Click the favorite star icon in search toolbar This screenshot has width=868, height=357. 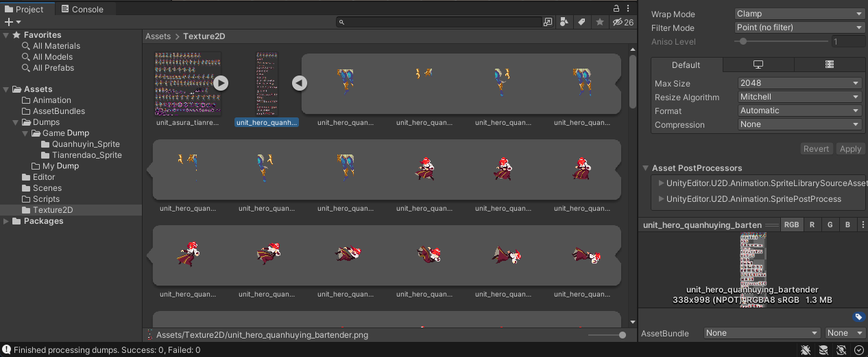600,22
